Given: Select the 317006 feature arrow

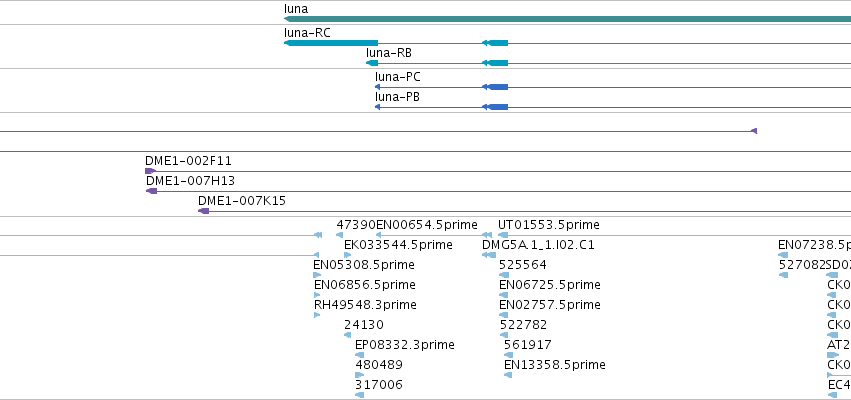Looking at the screenshot, I should point(359,395).
